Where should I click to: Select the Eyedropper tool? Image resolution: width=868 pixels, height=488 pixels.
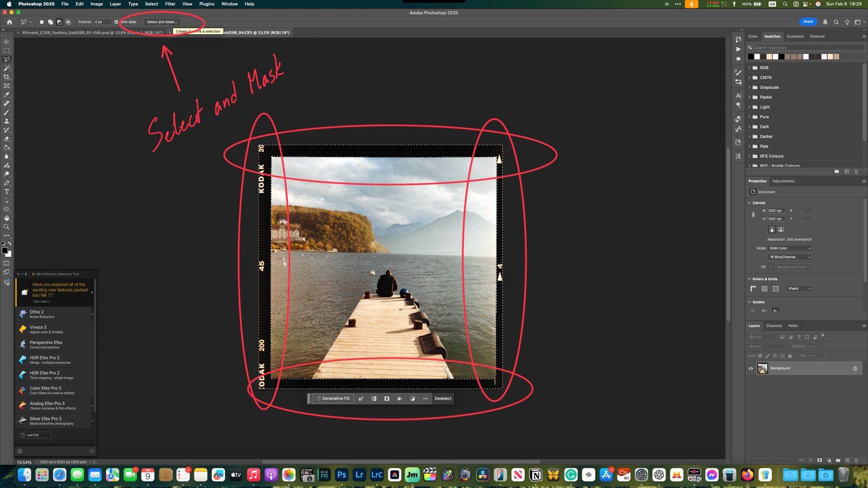[x=6, y=95]
